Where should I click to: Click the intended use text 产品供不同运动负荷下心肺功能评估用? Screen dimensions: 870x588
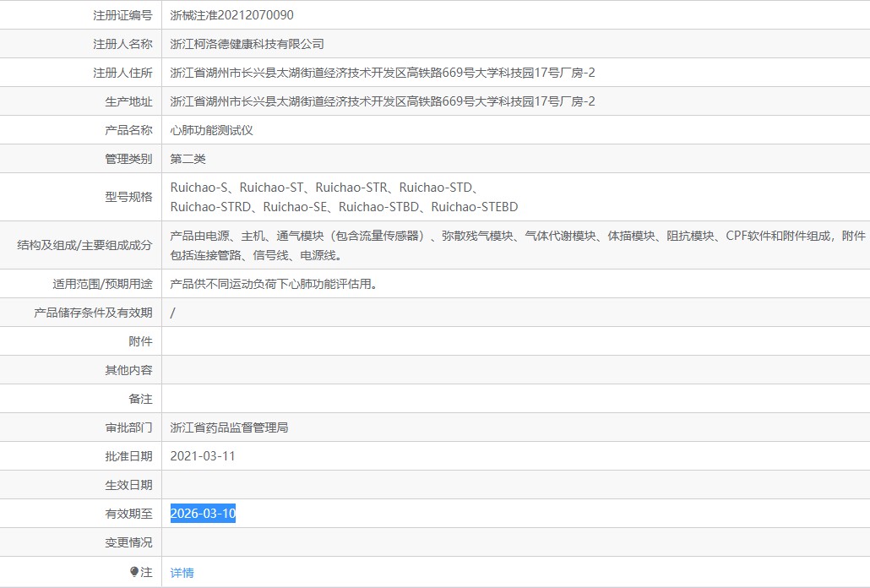point(274,284)
